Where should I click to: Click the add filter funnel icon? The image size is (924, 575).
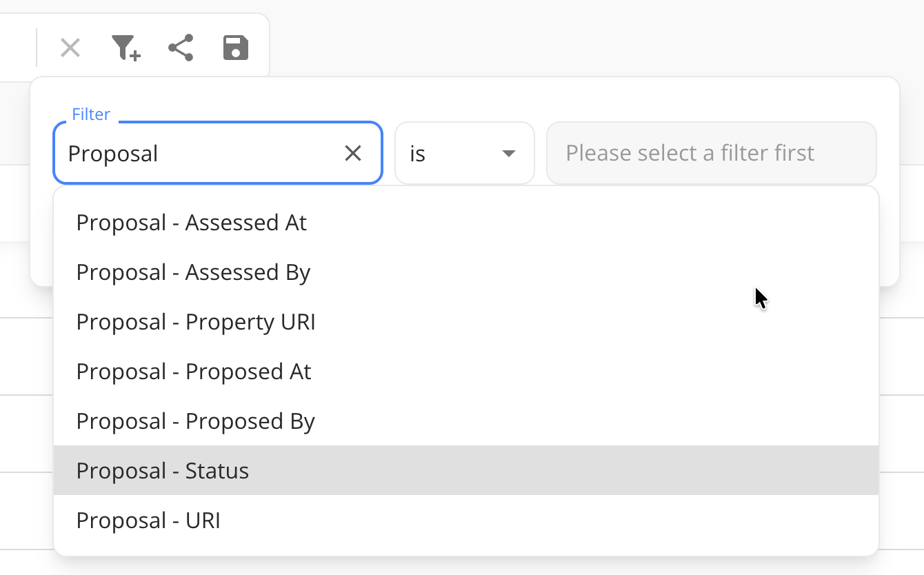click(125, 48)
